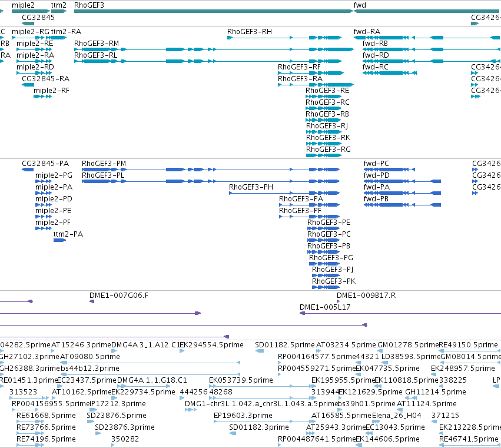Select protein fwd-PB label
The image size is (501, 448).
point(376,199)
